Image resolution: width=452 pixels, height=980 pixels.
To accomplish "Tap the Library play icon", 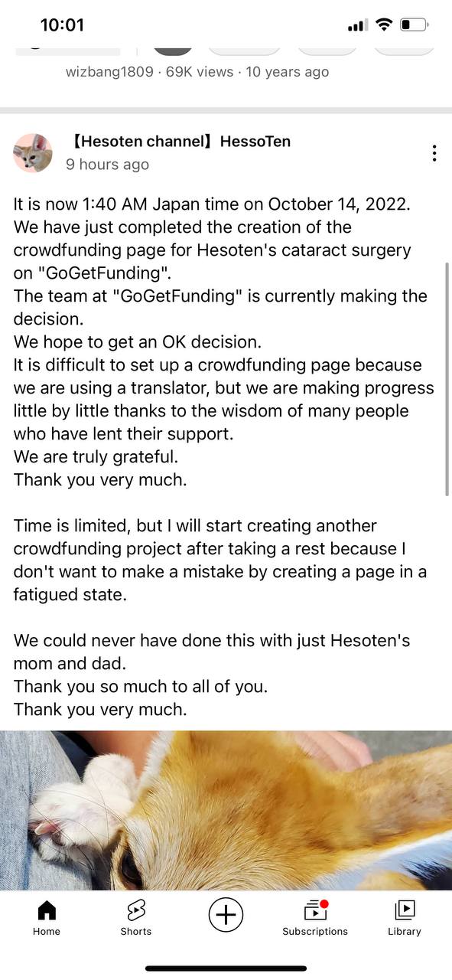I will click(x=405, y=910).
